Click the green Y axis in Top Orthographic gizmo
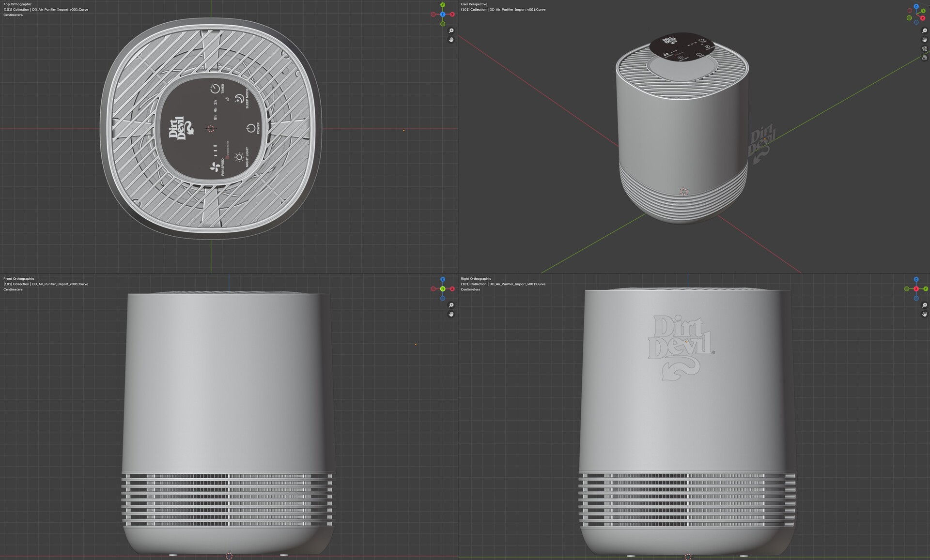The image size is (930, 560). (443, 5)
